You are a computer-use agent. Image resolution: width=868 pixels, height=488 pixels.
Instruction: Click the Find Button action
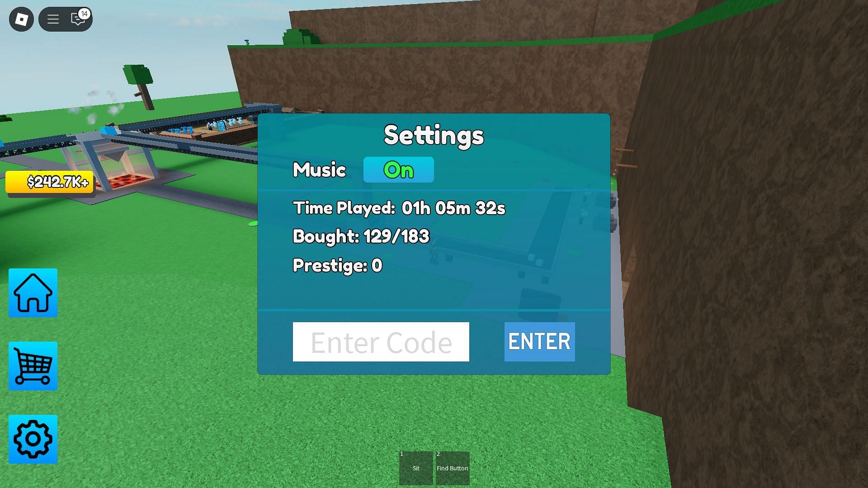pos(452,468)
